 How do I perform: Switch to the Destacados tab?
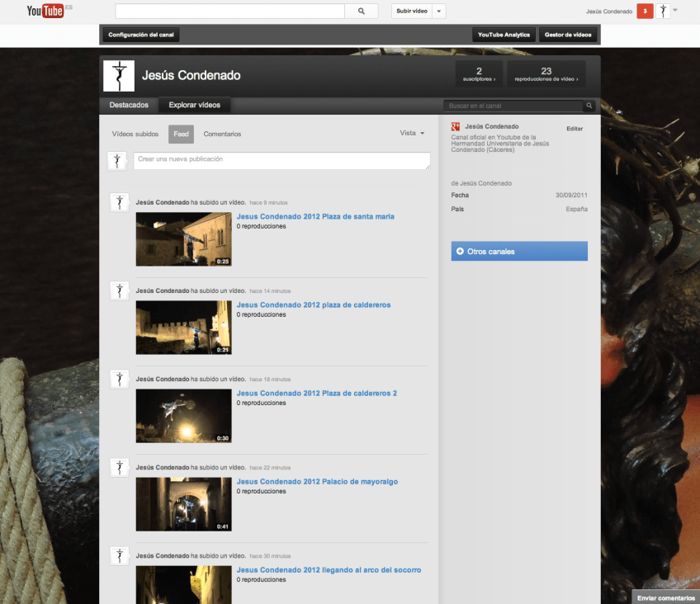pyautogui.click(x=129, y=105)
